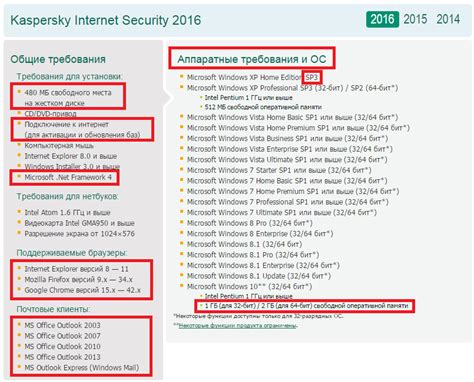Select 'Microsoft Windows 8.1 Pro' line

pos(253,255)
